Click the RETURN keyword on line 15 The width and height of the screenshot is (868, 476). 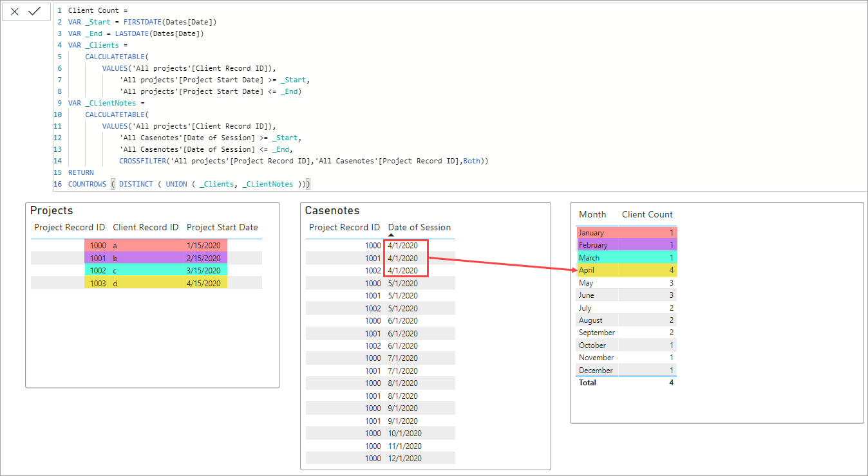pos(80,172)
